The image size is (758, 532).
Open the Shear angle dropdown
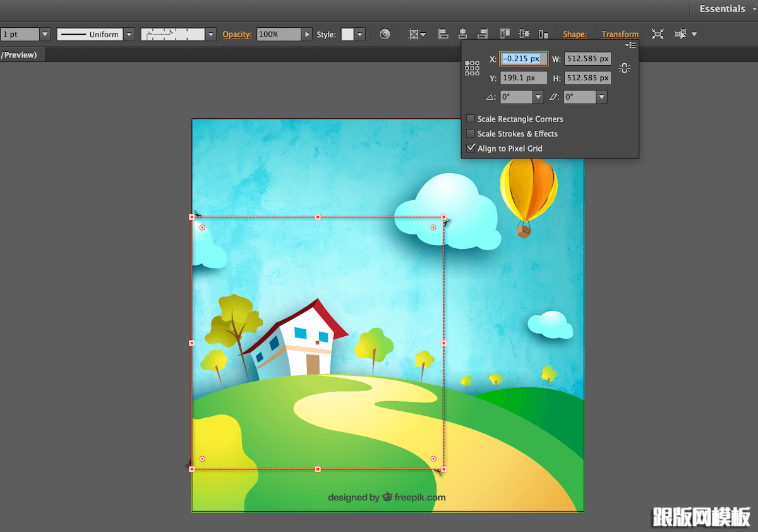click(602, 97)
